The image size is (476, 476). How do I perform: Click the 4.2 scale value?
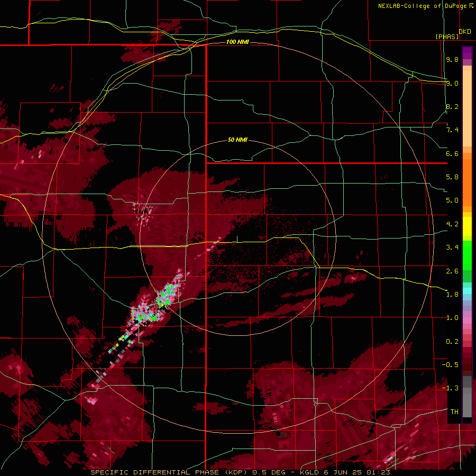452,224
